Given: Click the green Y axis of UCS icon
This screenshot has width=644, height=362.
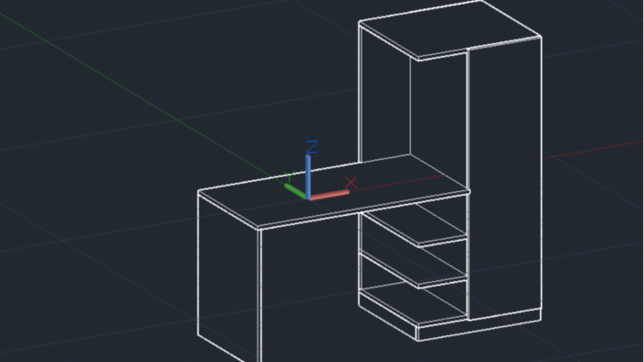Looking at the screenshot, I should pyautogui.click(x=295, y=191).
